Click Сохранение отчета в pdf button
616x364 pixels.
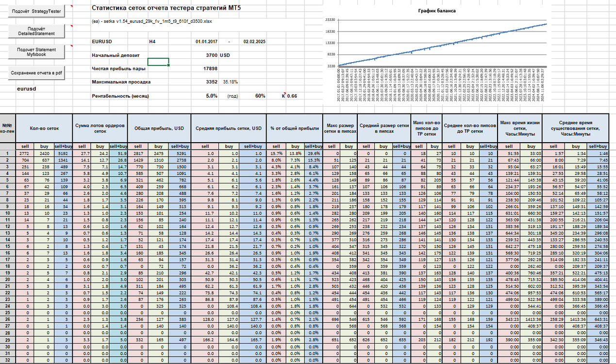(37, 73)
